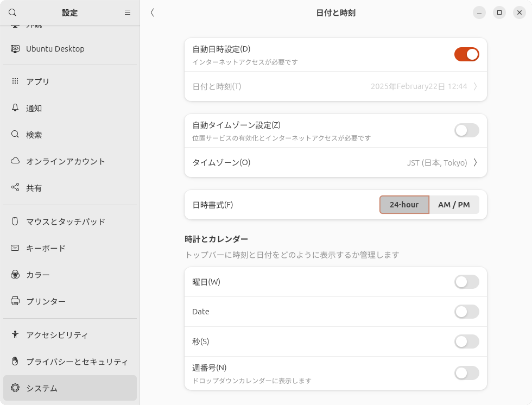Disable the 自動日時設定 switch
The width and height of the screenshot is (532, 405).
[x=466, y=54]
